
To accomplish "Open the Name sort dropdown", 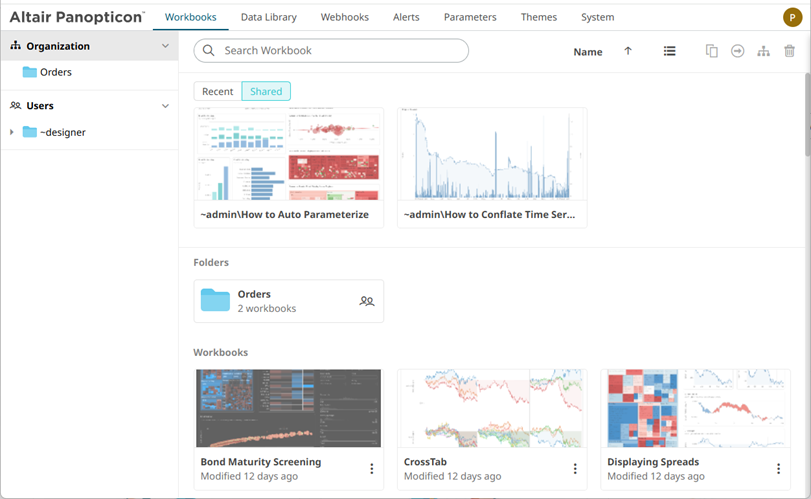I will coord(588,52).
